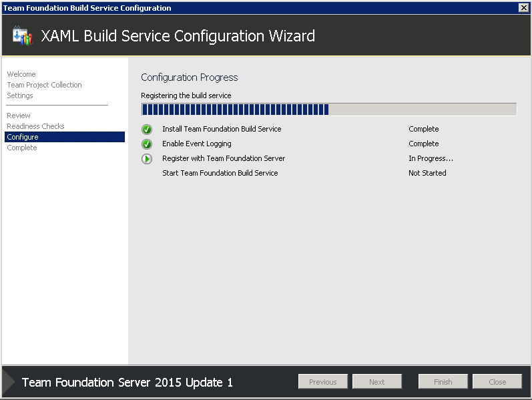
Task: Select the Review step
Action: [x=18, y=116]
